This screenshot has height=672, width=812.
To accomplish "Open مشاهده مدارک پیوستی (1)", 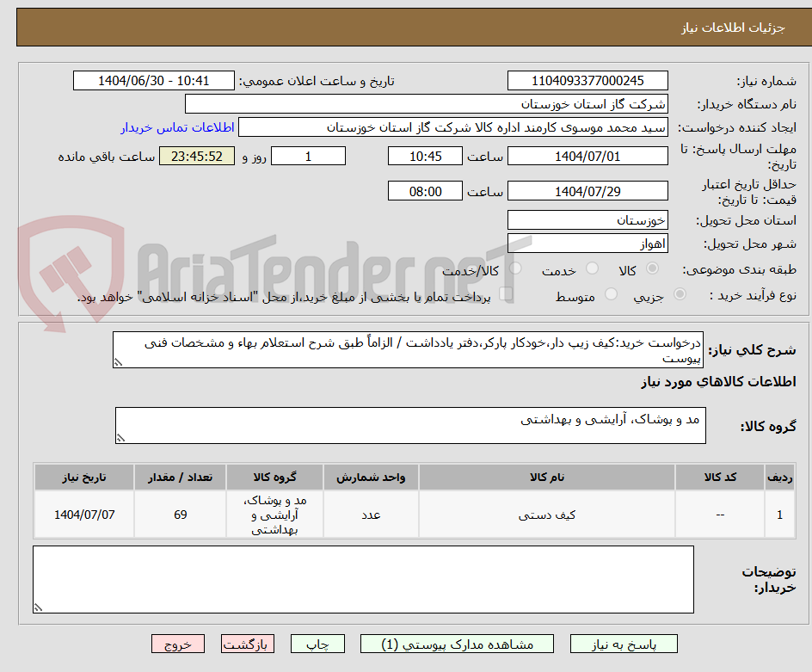I will pos(456,644).
